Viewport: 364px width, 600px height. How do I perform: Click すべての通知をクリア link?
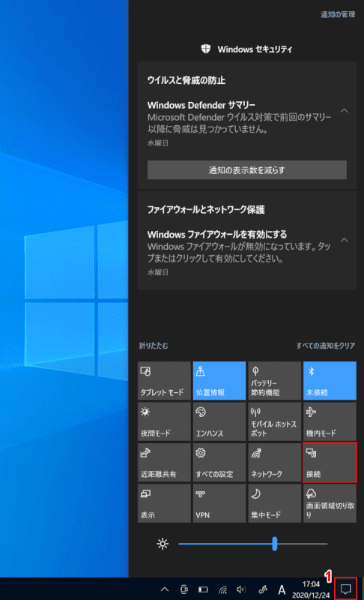326,346
